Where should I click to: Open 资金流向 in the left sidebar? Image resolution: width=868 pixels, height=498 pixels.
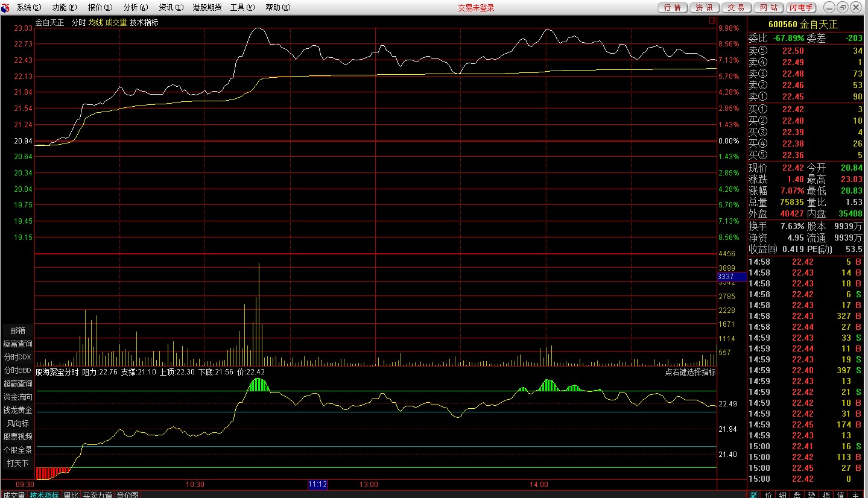[18, 397]
